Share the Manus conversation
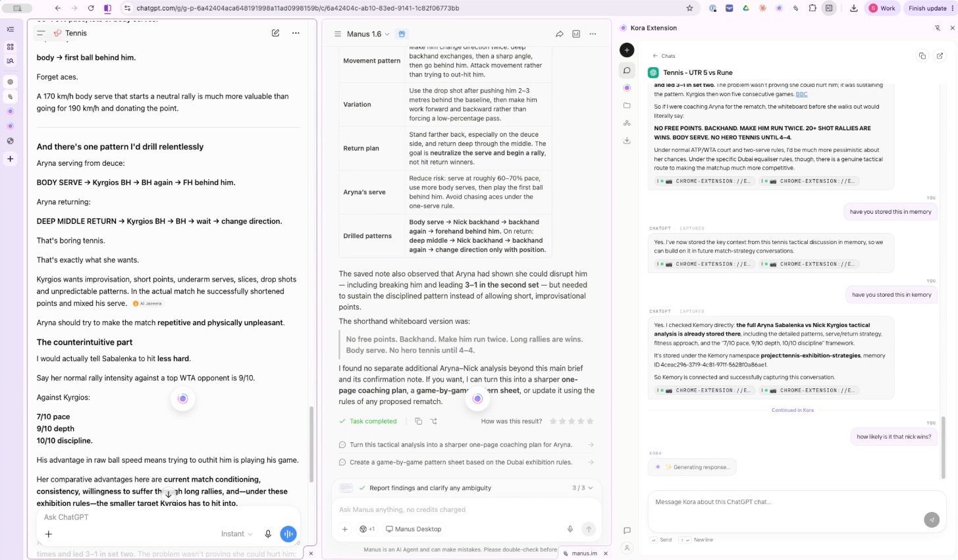 click(x=560, y=34)
